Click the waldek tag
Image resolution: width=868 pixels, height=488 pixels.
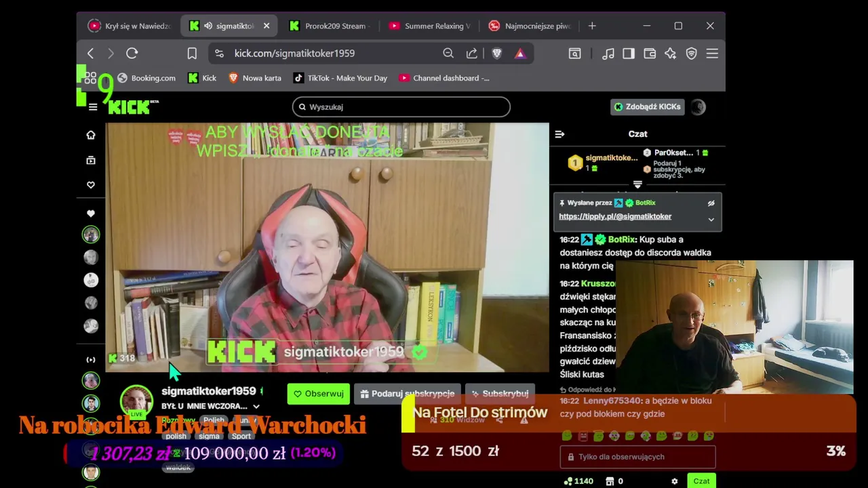point(178,467)
